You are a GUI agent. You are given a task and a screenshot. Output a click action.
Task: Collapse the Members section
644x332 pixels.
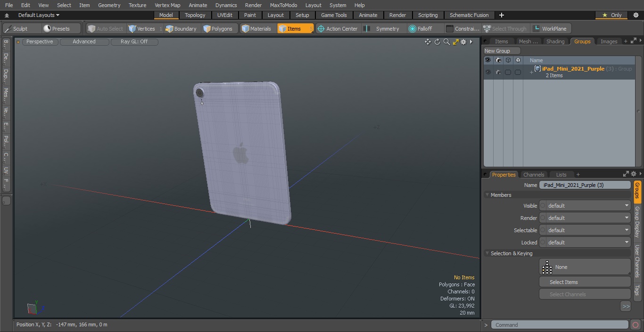click(487, 195)
